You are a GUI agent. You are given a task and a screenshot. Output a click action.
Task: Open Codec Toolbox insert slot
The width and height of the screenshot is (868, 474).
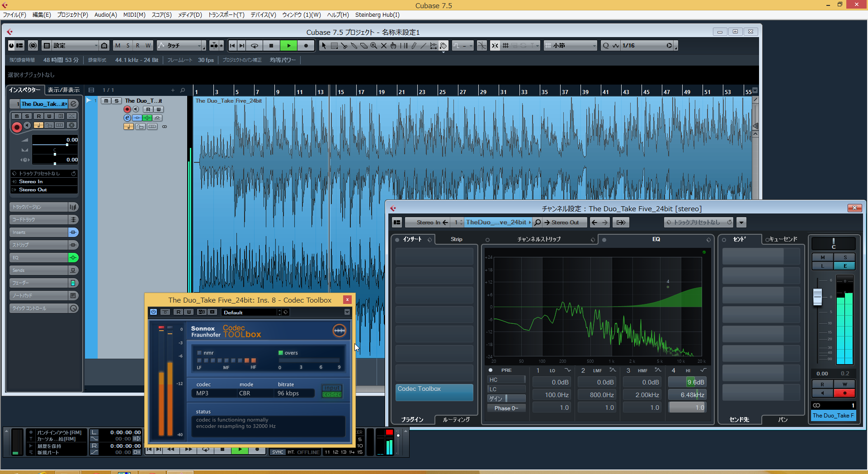pos(434,392)
